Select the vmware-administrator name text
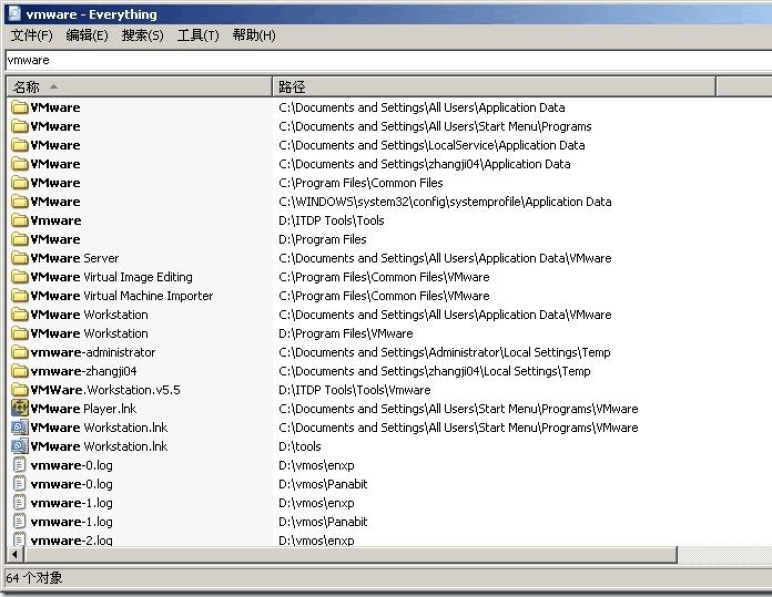The width and height of the screenshot is (772, 597). tap(93, 352)
